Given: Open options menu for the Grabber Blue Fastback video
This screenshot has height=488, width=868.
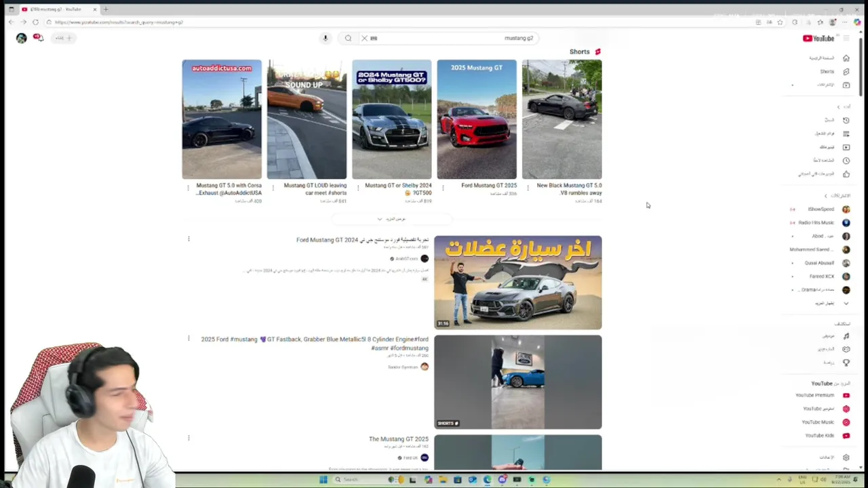Looking at the screenshot, I should [x=189, y=338].
